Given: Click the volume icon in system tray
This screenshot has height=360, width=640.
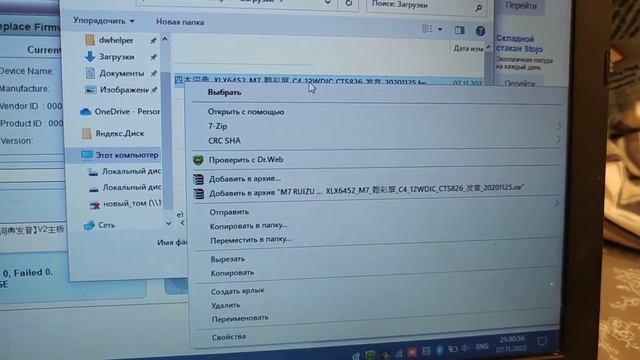Looking at the screenshot, I should tap(465, 349).
